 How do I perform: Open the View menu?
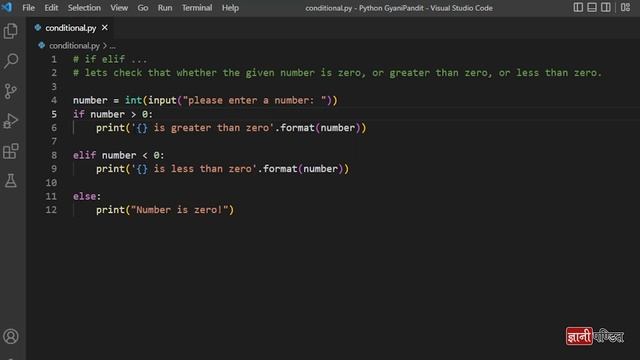(x=119, y=8)
